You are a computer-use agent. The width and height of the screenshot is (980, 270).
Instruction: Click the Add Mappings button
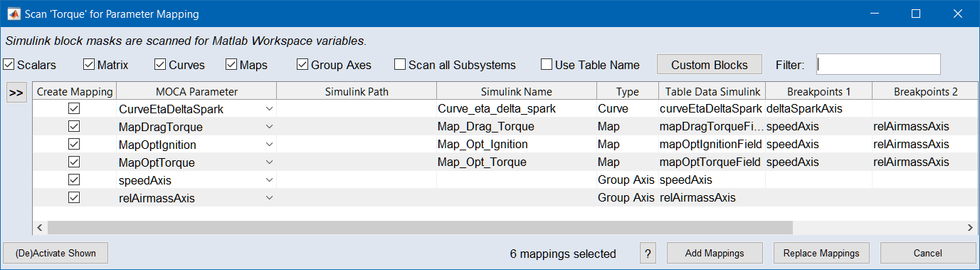click(715, 253)
